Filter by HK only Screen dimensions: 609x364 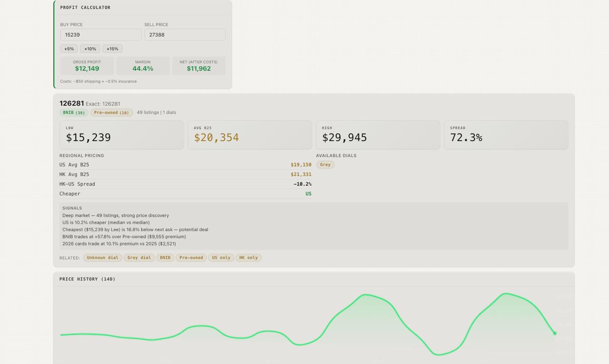pyautogui.click(x=248, y=258)
